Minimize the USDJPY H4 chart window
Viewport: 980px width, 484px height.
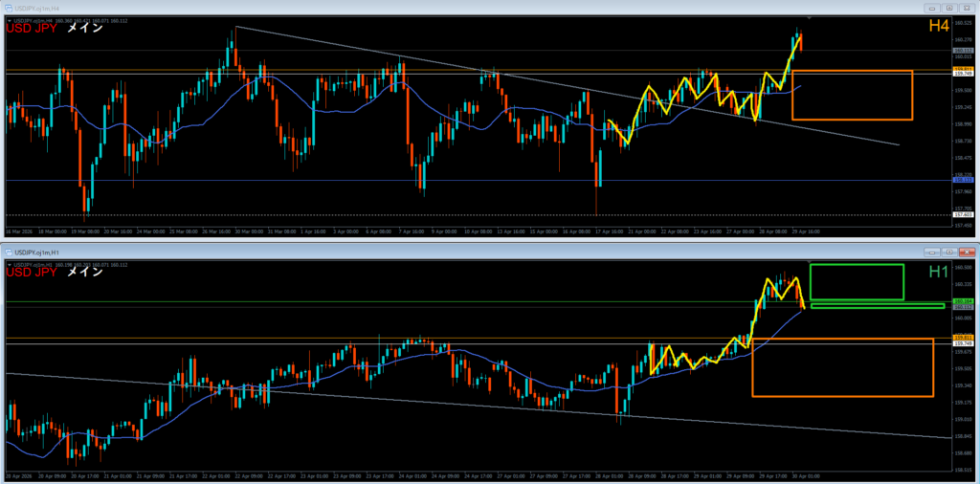[x=933, y=8]
